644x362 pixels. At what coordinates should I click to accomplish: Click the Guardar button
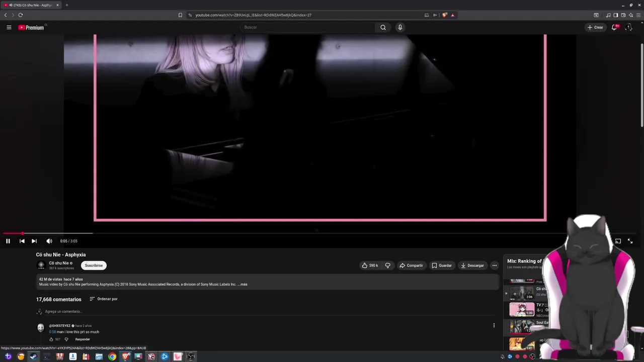pyautogui.click(x=442, y=265)
